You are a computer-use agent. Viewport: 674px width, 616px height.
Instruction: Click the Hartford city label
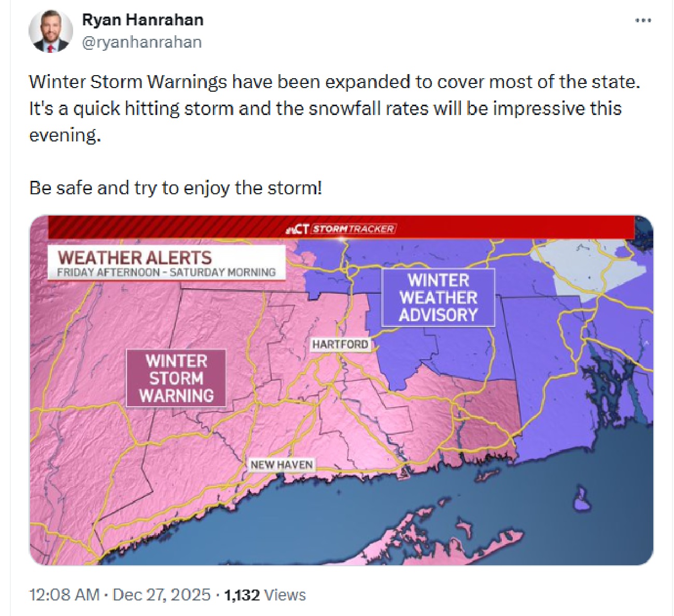coord(340,345)
